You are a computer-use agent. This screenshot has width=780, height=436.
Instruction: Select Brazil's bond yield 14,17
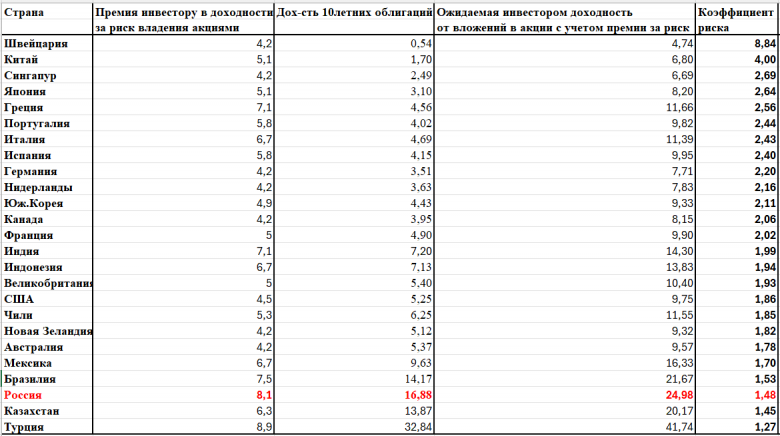click(x=418, y=379)
